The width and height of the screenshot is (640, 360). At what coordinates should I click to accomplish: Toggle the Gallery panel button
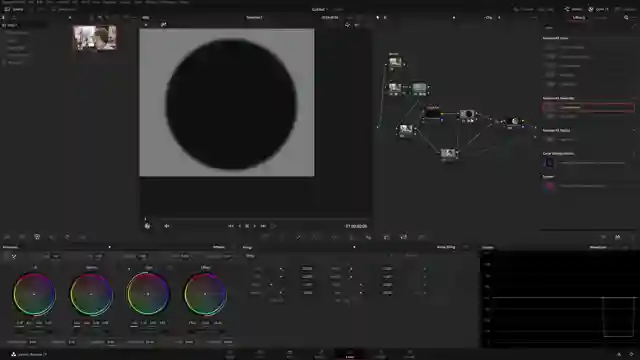click(x=14, y=9)
